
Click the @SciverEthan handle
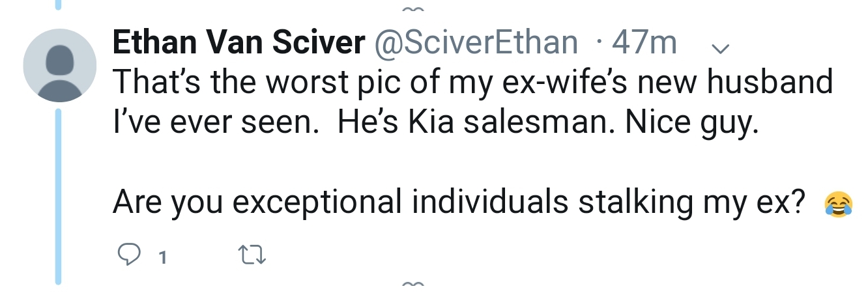click(475, 44)
